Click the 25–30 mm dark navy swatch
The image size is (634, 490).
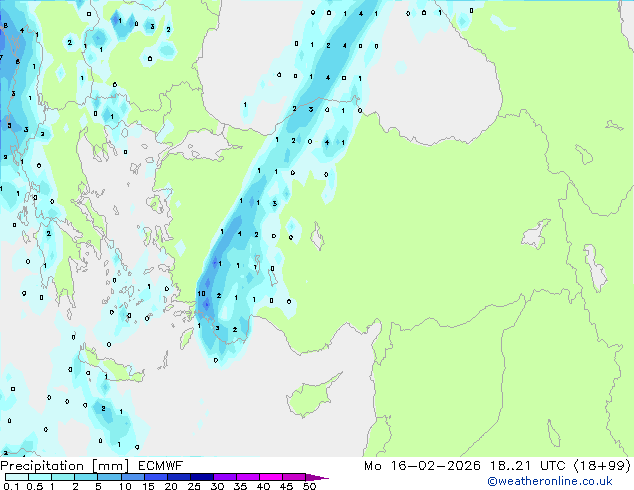coord(202,477)
